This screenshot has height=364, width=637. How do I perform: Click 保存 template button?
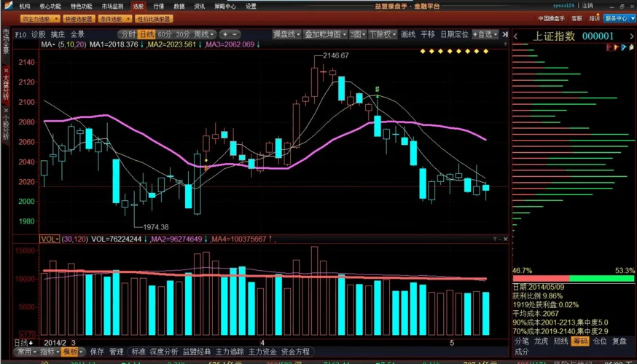click(97, 352)
